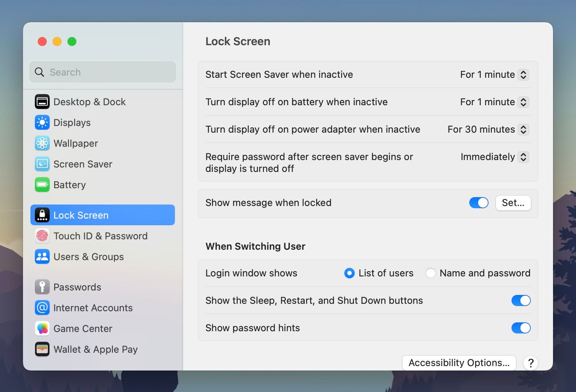
Task: Click the Wallet & Apple Pay icon
Action: click(42, 349)
